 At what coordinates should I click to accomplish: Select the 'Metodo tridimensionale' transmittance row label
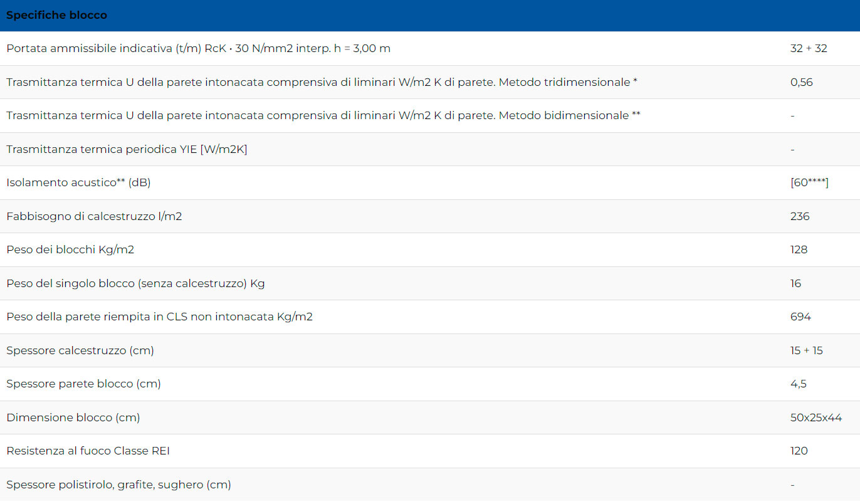(x=322, y=82)
